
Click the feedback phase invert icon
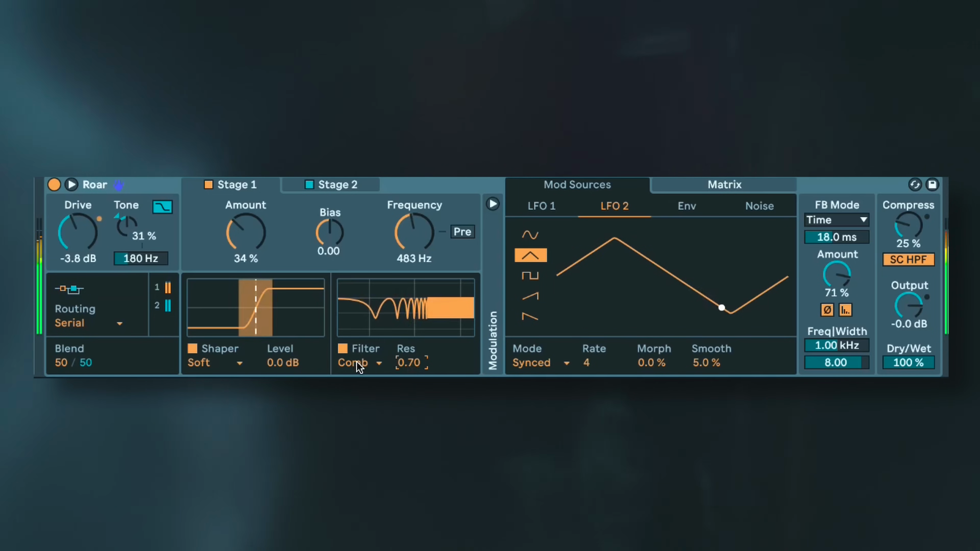tap(827, 310)
